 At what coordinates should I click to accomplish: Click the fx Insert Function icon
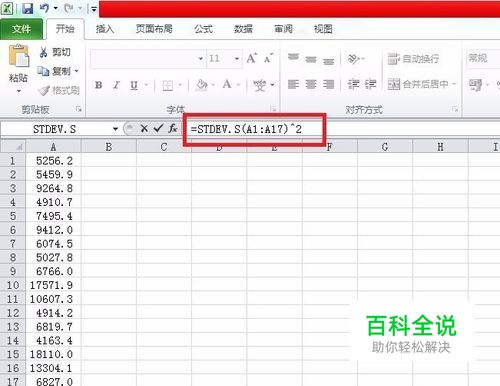[x=173, y=128]
